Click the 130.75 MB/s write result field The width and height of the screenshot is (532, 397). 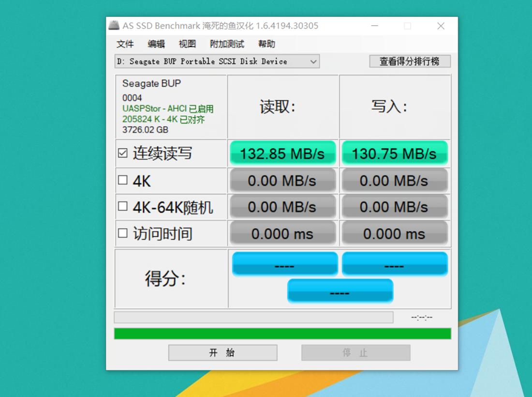click(x=394, y=153)
